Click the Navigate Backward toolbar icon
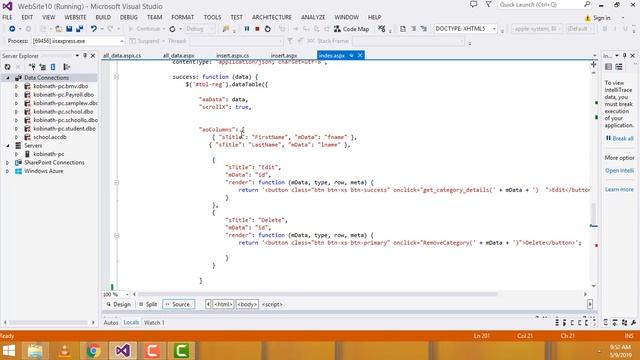The height and width of the screenshot is (360, 640). pyautogui.click(x=12, y=29)
